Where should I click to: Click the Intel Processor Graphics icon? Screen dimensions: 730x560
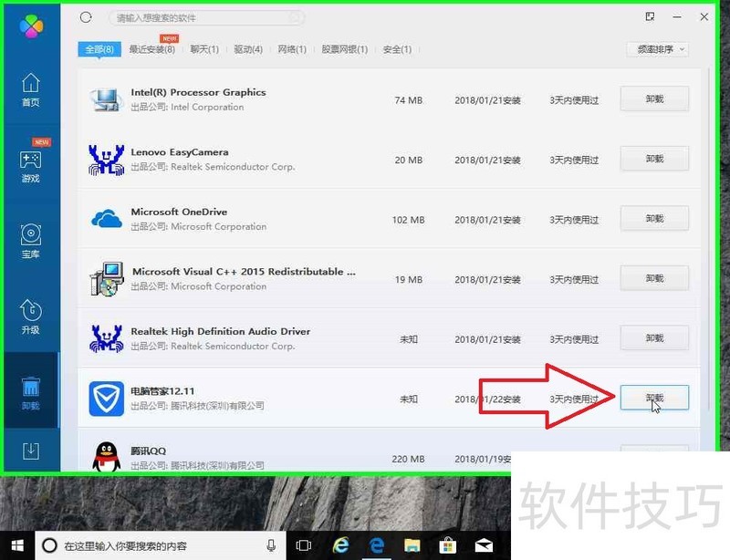106,99
